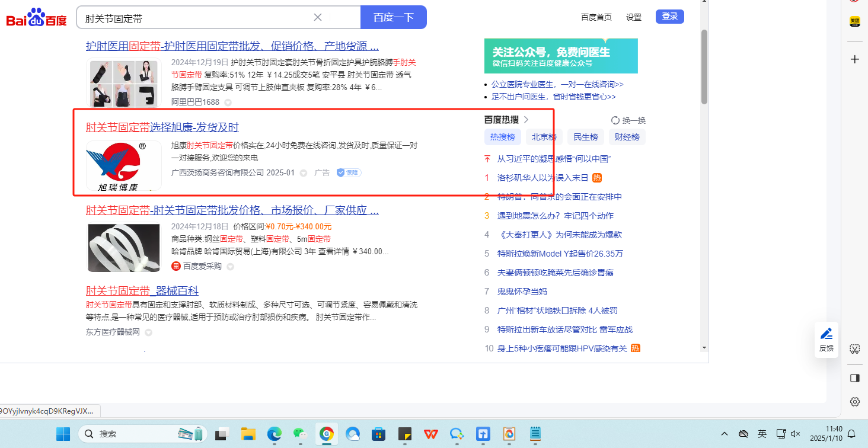Click the page vertical scrollbar thumb

[704, 65]
